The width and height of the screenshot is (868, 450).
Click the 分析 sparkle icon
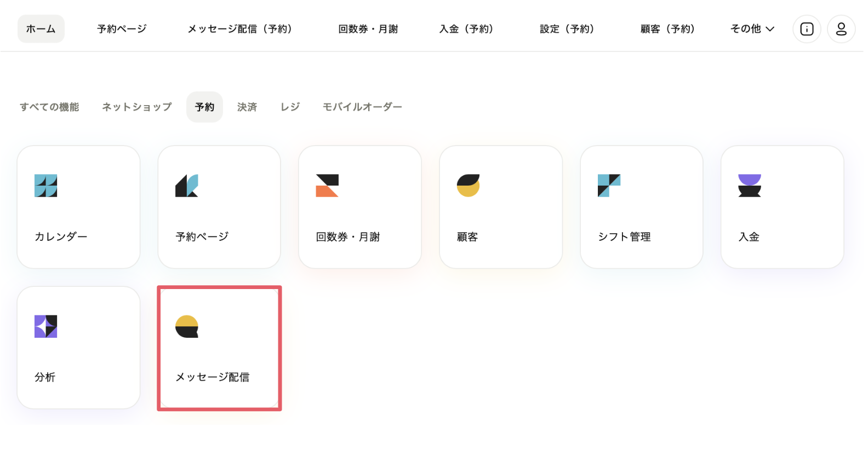point(46,326)
